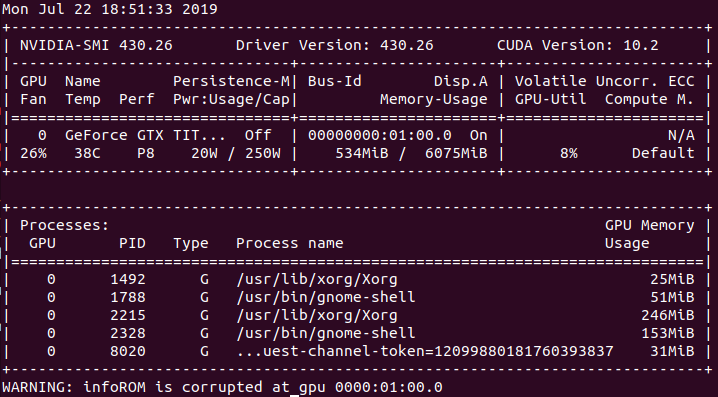
Task: Click the Xorg process using 246MiB
Action: [x=317, y=315]
